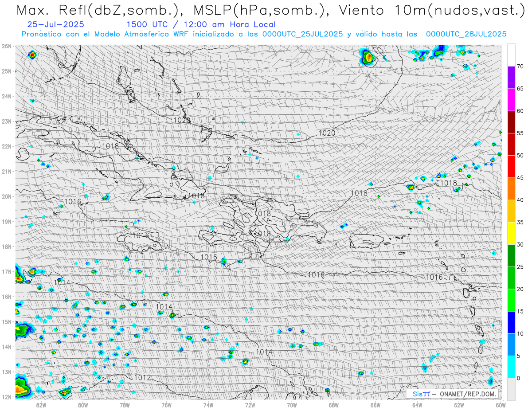Click the latitude axis label '25N'

click(7, 71)
